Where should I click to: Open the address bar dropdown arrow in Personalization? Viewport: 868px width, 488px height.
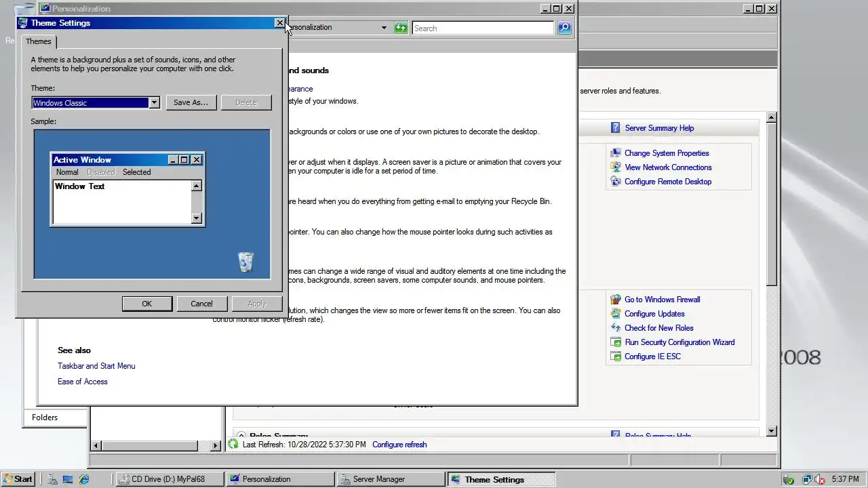[x=384, y=28]
